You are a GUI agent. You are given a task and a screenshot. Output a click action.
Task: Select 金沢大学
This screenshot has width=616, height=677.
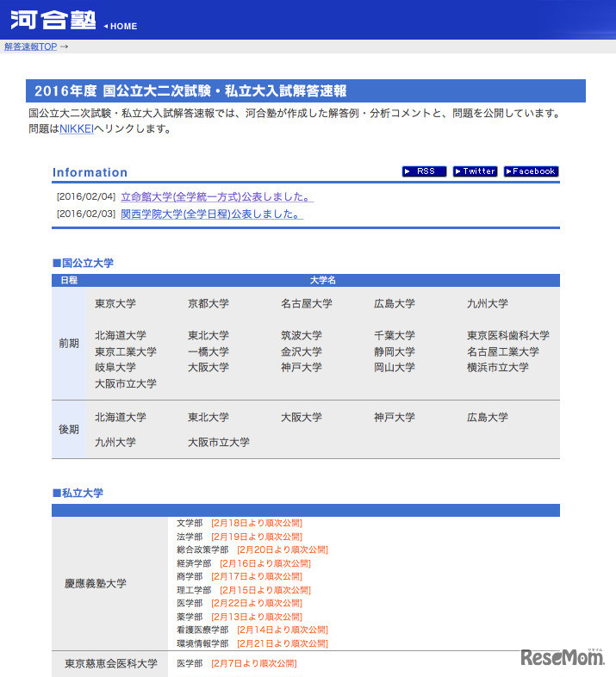302,351
